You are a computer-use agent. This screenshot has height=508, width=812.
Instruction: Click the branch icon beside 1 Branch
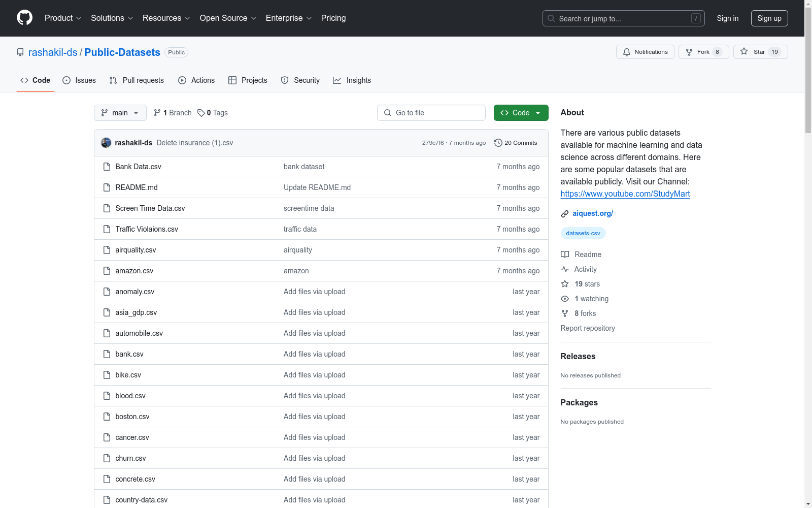[x=157, y=113]
